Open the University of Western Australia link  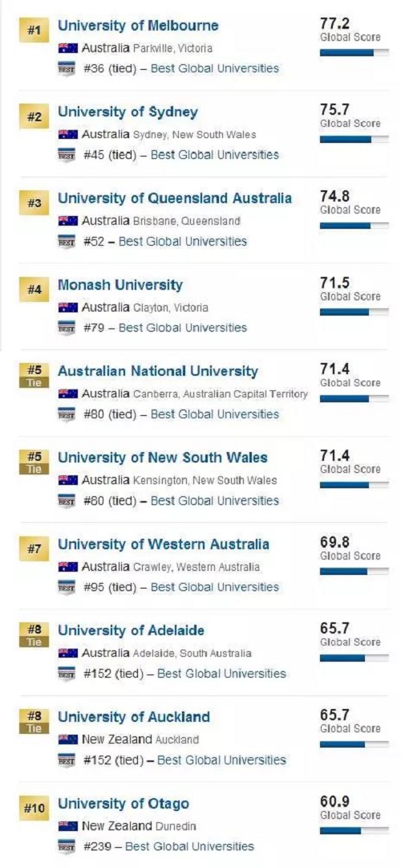pos(164,544)
